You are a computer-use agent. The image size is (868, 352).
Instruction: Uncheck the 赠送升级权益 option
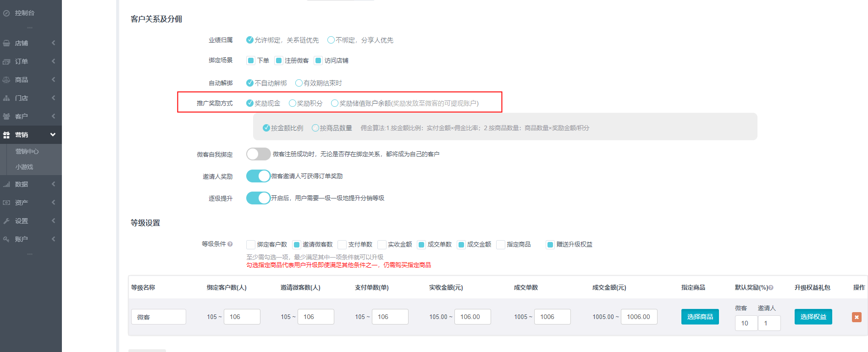tap(550, 245)
